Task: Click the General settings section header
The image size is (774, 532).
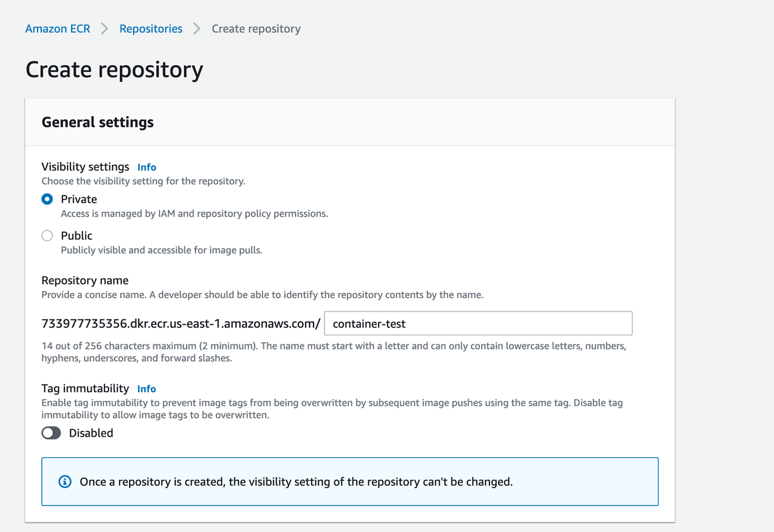Action: pyautogui.click(x=97, y=122)
